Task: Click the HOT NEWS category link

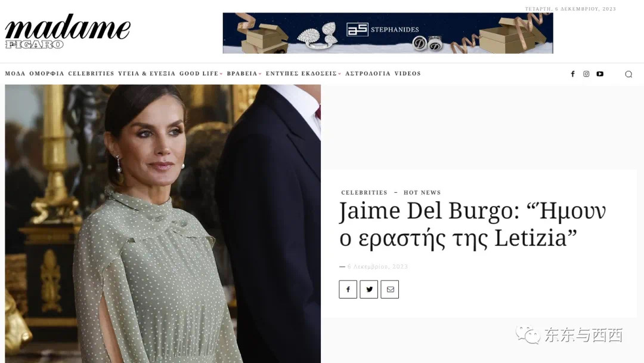Action: click(x=422, y=192)
